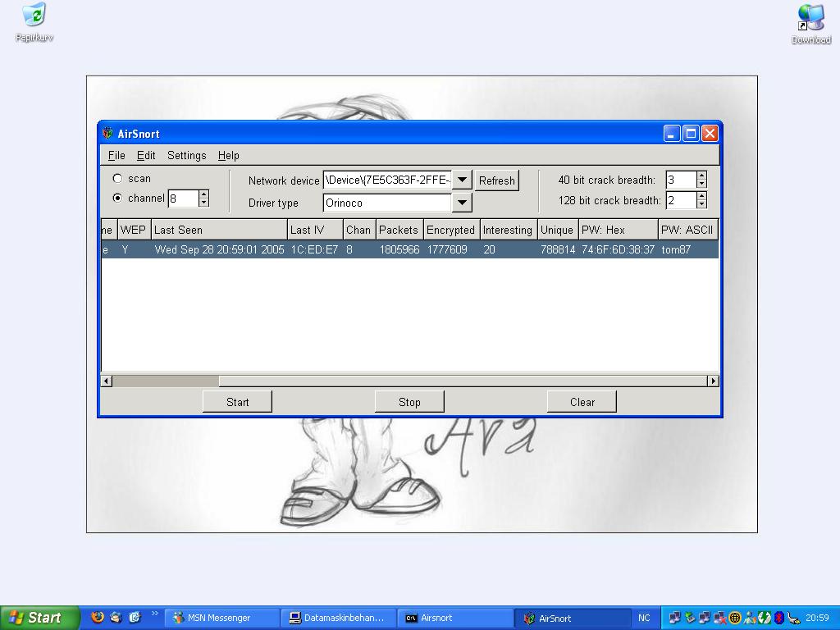This screenshot has width=840, height=630.
Task: Launch Firefox from the quick launch bar
Action: click(98, 617)
